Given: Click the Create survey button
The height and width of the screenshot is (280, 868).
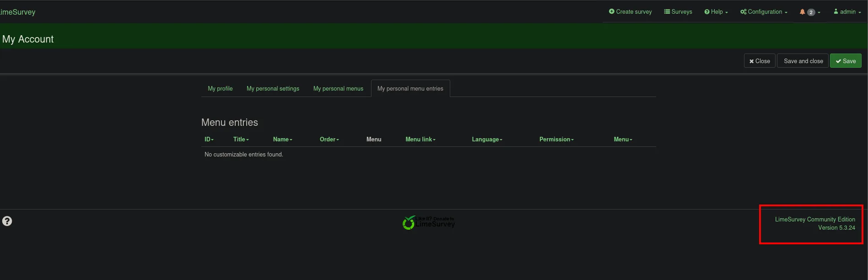Looking at the screenshot, I should pyautogui.click(x=630, y=12).
